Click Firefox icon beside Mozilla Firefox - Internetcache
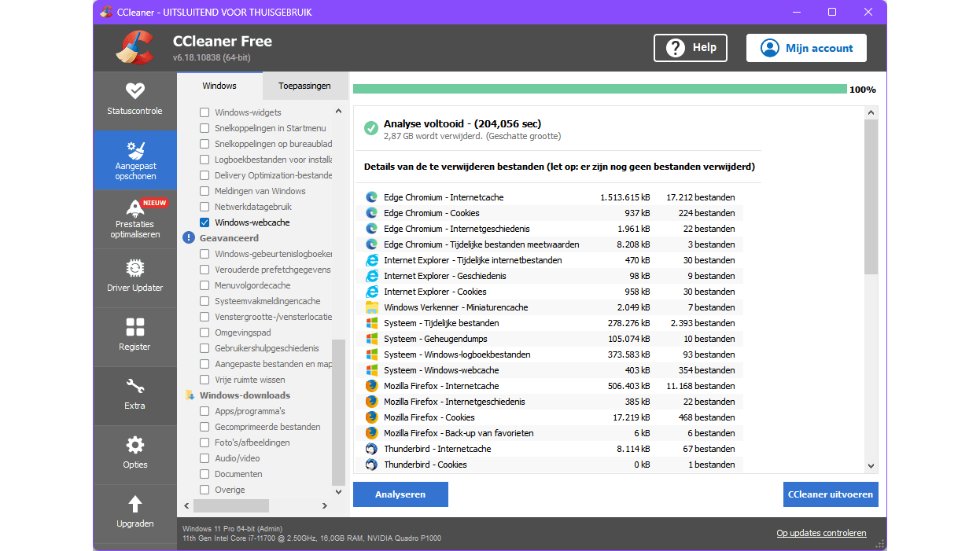The image size is (980, 551). pyautogui.click(x=372, y=386)
